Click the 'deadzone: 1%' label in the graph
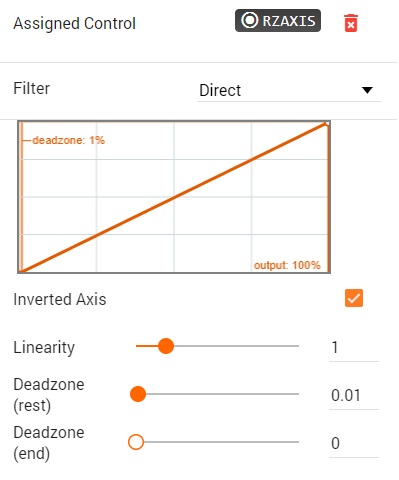This screenshot has height=480, width=399. coord(68,140)
